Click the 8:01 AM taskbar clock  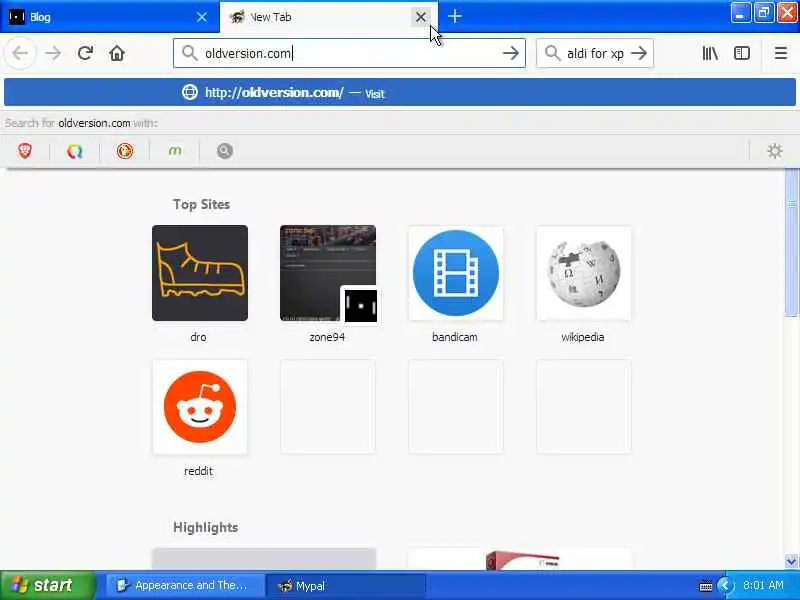[763, 585]
